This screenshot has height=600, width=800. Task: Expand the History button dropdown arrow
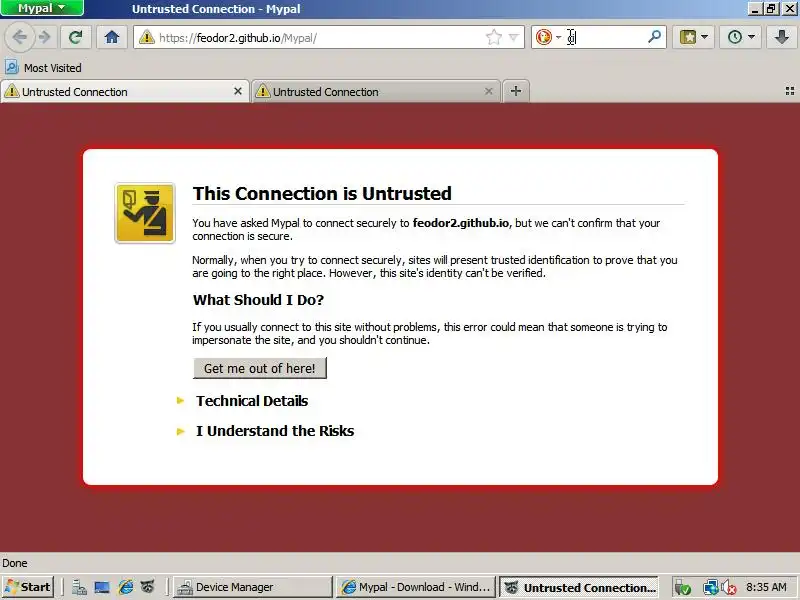752,37
